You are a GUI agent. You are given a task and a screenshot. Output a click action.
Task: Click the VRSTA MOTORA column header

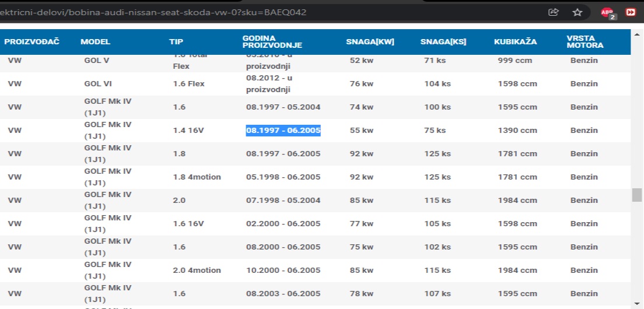(x=585, y=42)
